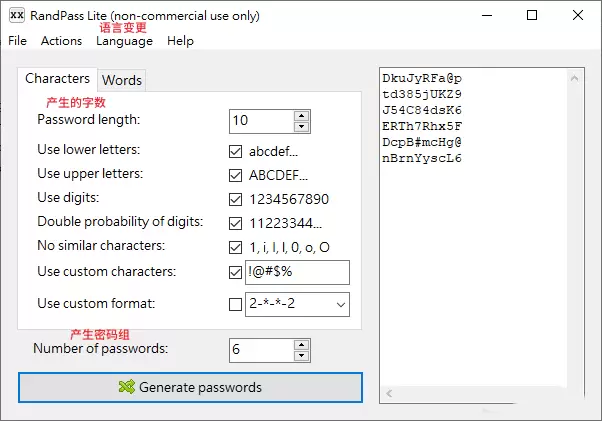Click the Generate passwords button
Image resolution: width=602 pixels, height=421 pixels.
point(190,387)
